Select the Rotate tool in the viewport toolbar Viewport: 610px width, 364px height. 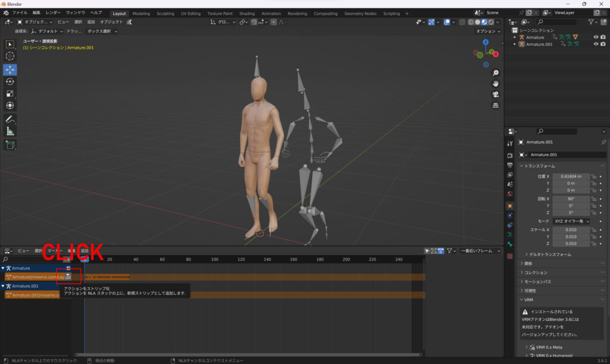10,82
